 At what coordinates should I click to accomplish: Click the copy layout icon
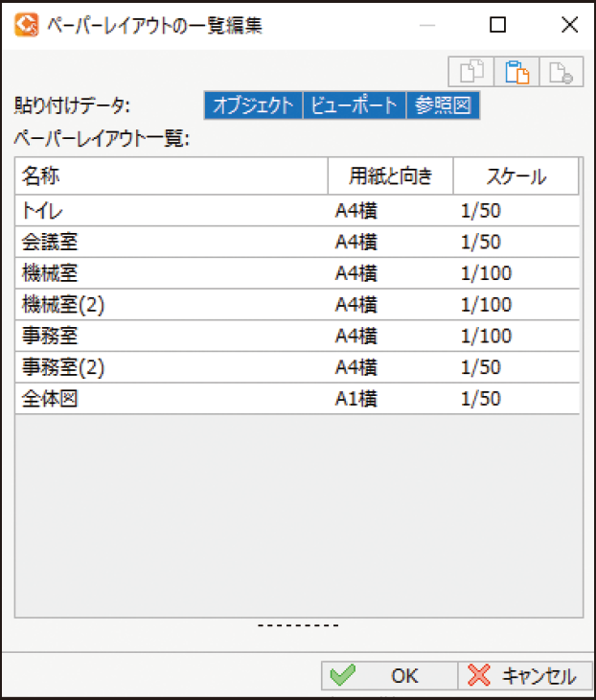point(472,73)
